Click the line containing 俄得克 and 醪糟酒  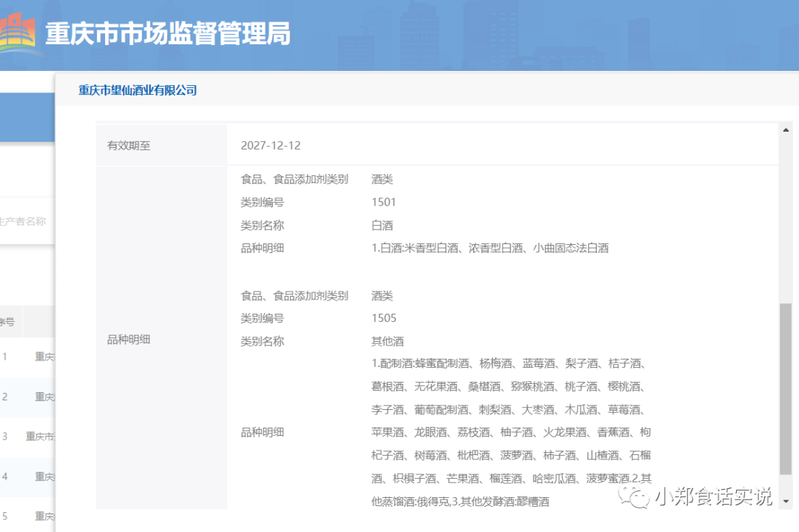coord(461,502)
